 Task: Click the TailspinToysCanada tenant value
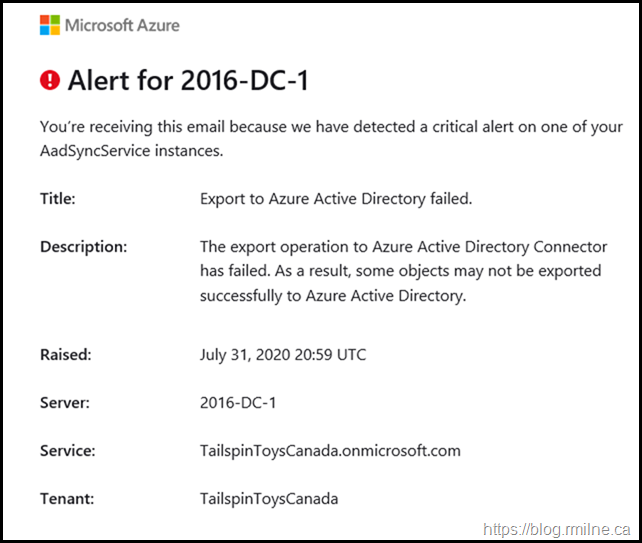(x=269, y=498)
